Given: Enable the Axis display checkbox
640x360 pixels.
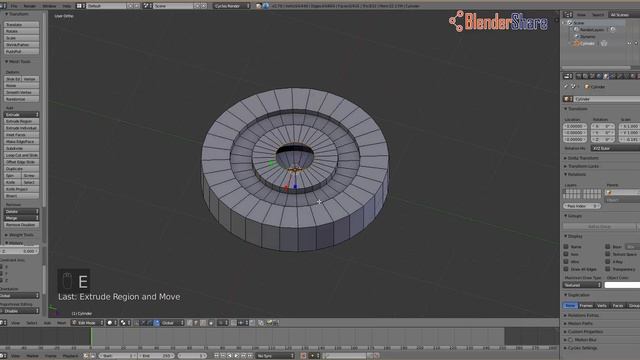Looking at the screenshot, I should click(x=566, y=254).
